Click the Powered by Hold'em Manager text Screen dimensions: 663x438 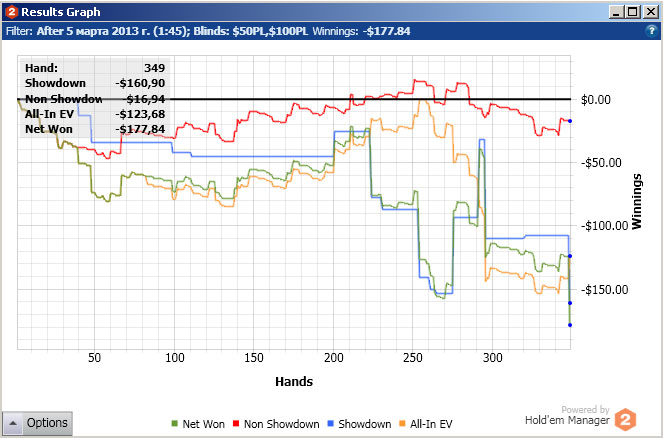point(567,415)
